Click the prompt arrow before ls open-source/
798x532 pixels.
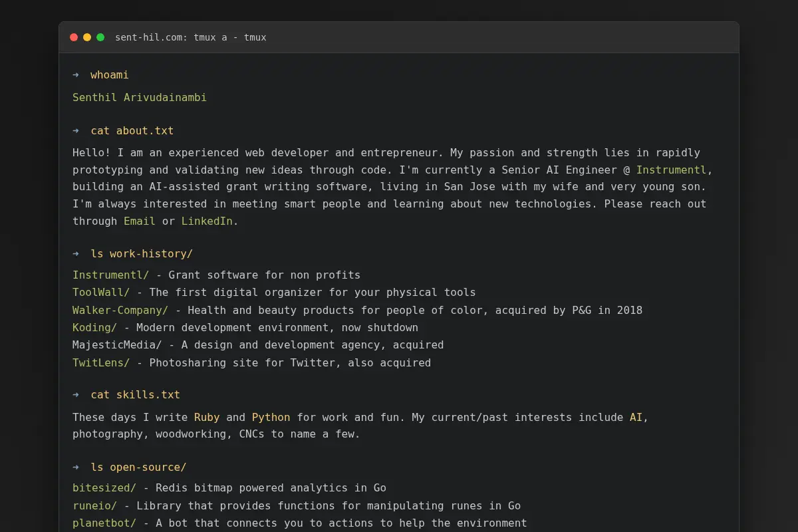pyautogui.click(x=76, y=467)
